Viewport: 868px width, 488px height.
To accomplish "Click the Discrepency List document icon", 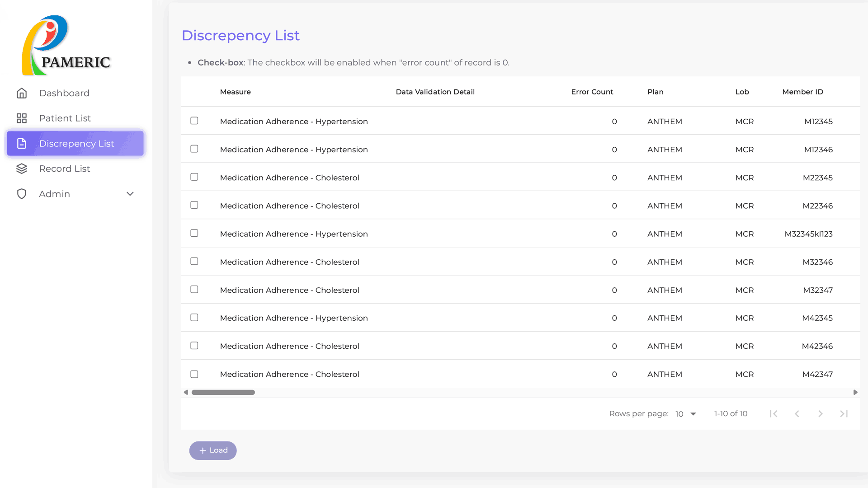I will pyautogui.click(x=22, y=144).
